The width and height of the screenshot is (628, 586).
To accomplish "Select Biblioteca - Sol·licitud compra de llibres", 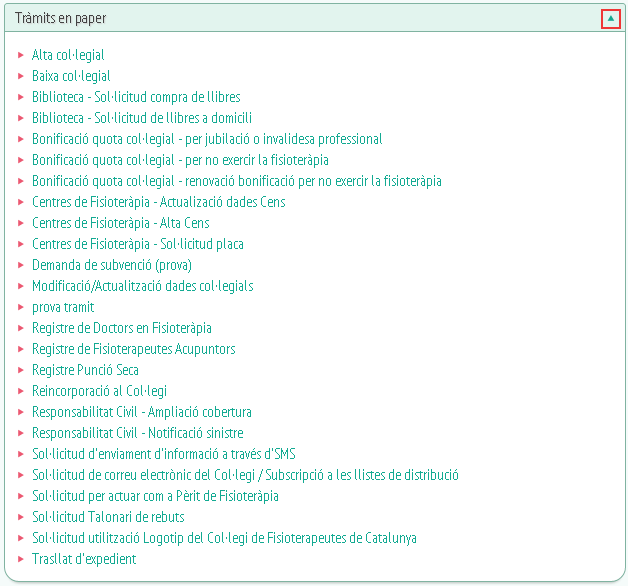I will tap(136, 97).
